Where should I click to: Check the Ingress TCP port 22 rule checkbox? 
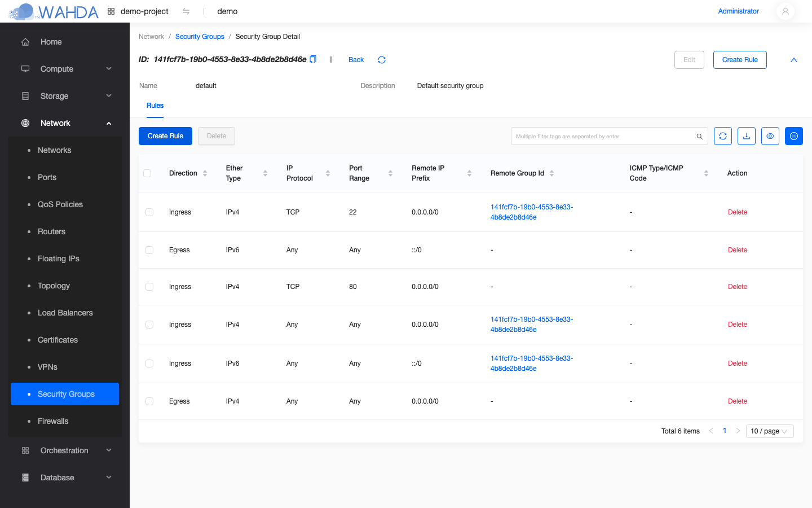click(149, 212)
